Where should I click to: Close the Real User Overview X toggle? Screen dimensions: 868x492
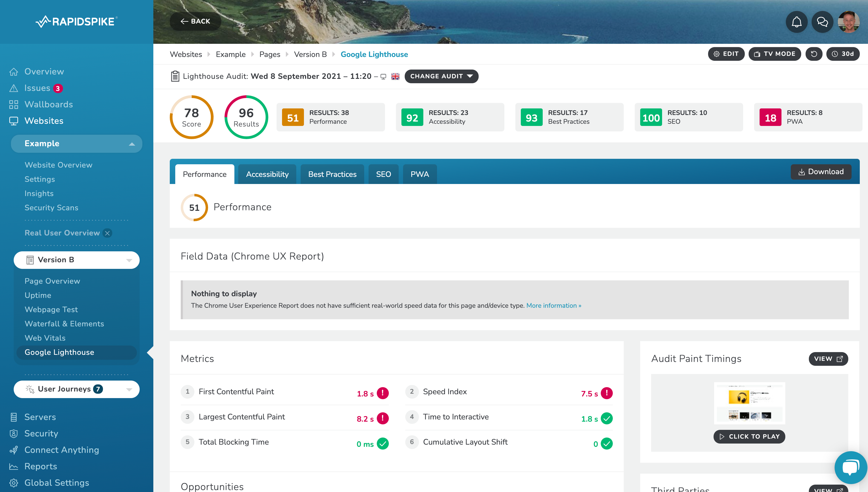tap(107, 233)
